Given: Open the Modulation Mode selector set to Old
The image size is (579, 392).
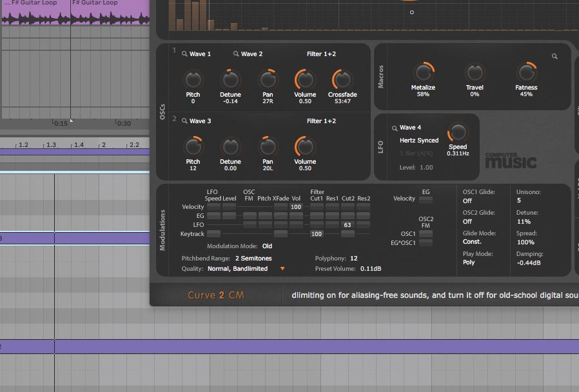Looking at the screenshot, I should [x=267, y=246].
